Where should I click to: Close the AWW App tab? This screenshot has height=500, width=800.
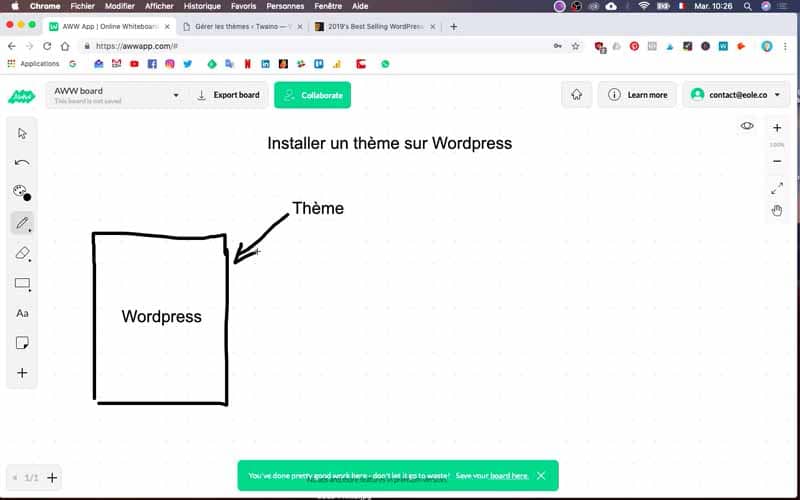pos(167,27)
